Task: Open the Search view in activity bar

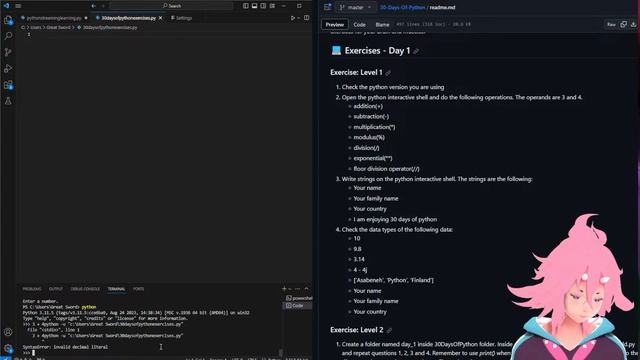Action: click(x=8, y=36)
